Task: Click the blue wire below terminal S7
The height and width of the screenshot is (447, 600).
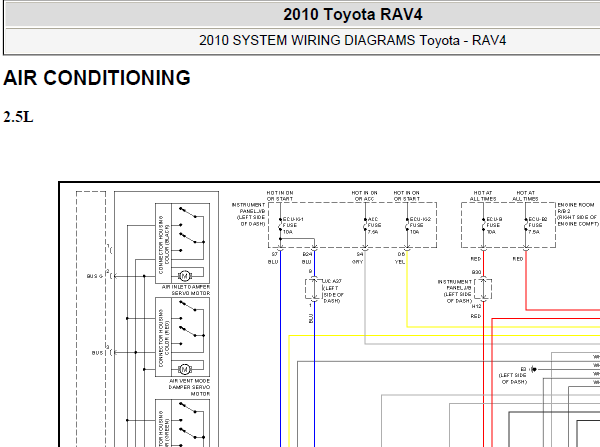Action: point(280,348)
